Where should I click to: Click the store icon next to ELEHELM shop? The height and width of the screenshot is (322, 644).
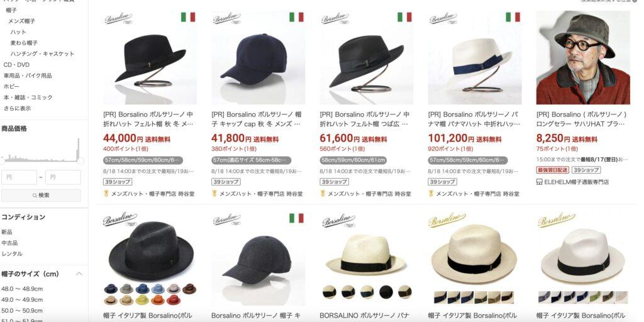[x=539, y=182]
